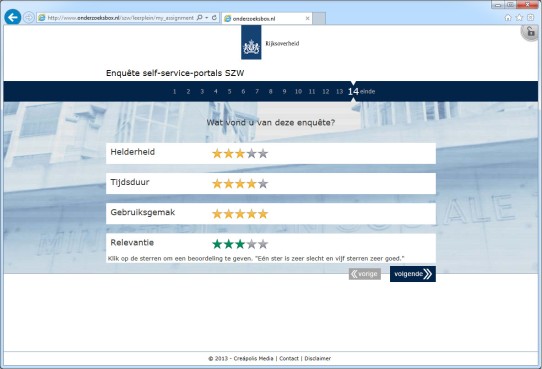Proceed with the volgende button

click(x=413, y=274)
